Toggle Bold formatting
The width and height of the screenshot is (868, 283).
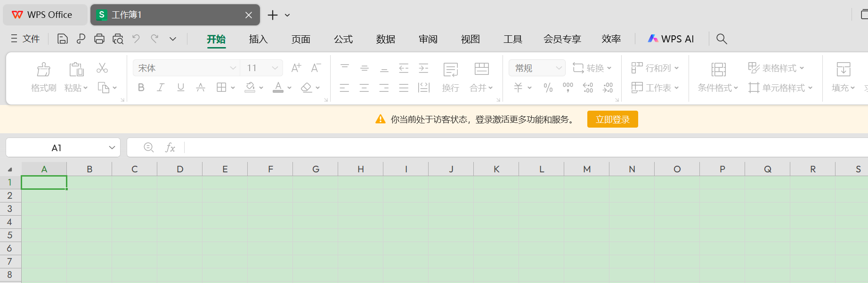coord(141,88)
